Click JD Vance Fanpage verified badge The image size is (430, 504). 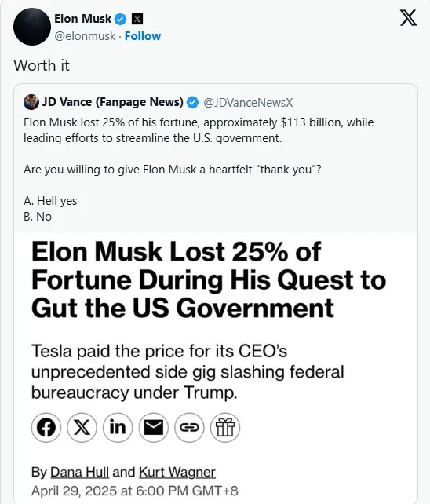(192, 103)
